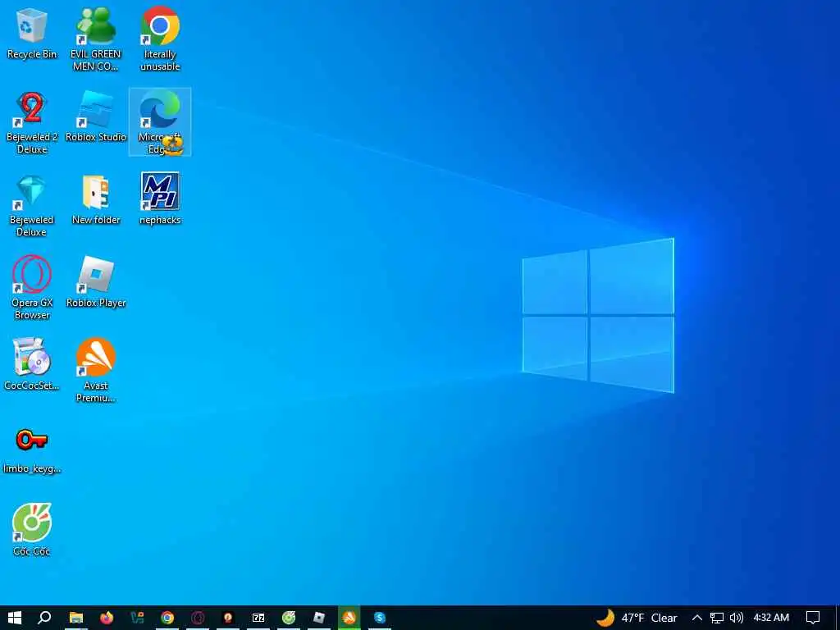Open Roblox from the taskbar
Image resolution: width=840 pixels, height=630 pixels.
tap(319, 618)
